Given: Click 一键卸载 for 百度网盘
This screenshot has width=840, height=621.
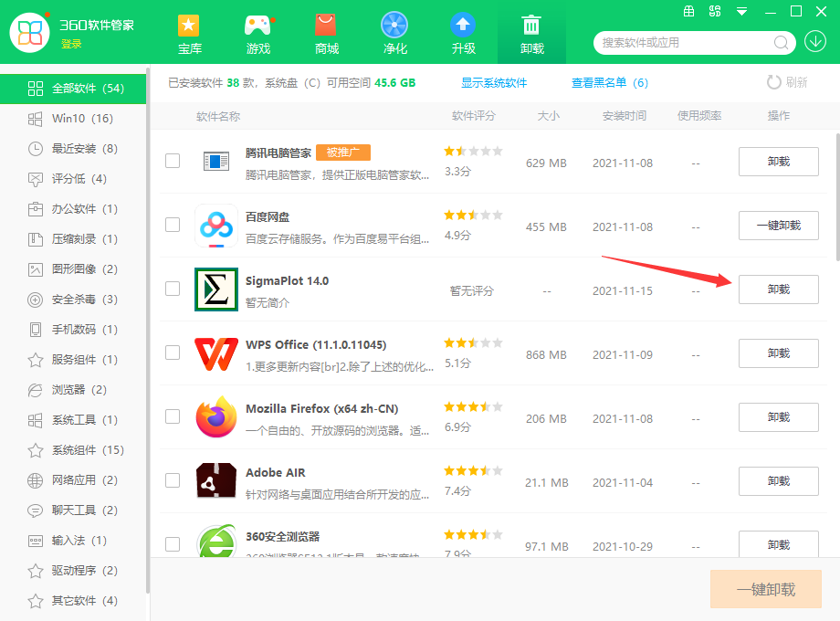Looking at the screenshot, I should tap(779, 225).
